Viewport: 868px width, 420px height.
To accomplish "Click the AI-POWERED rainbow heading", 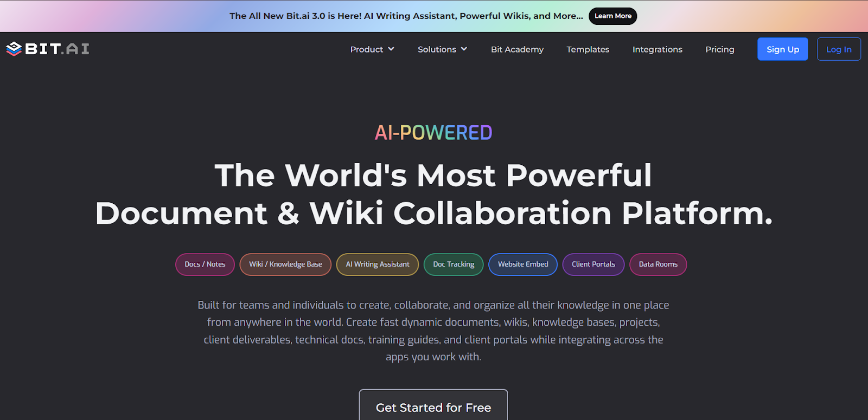I will coord(433,133).
